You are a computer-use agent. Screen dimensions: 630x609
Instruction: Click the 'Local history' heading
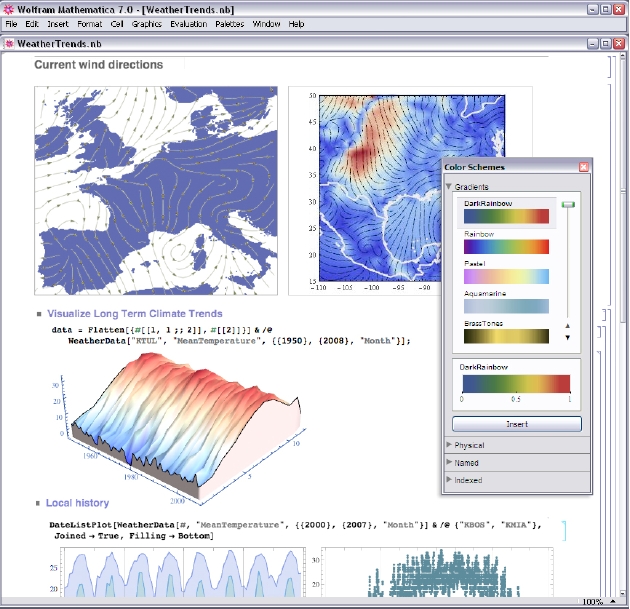[77, 503]
